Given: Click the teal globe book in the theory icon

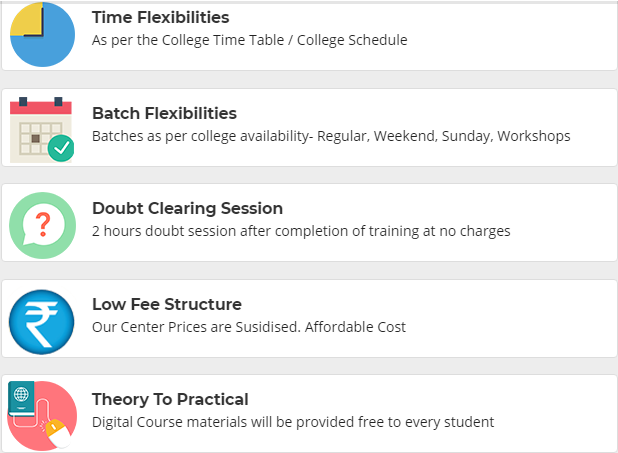Looking at the screenshot, I should point(21,399).
